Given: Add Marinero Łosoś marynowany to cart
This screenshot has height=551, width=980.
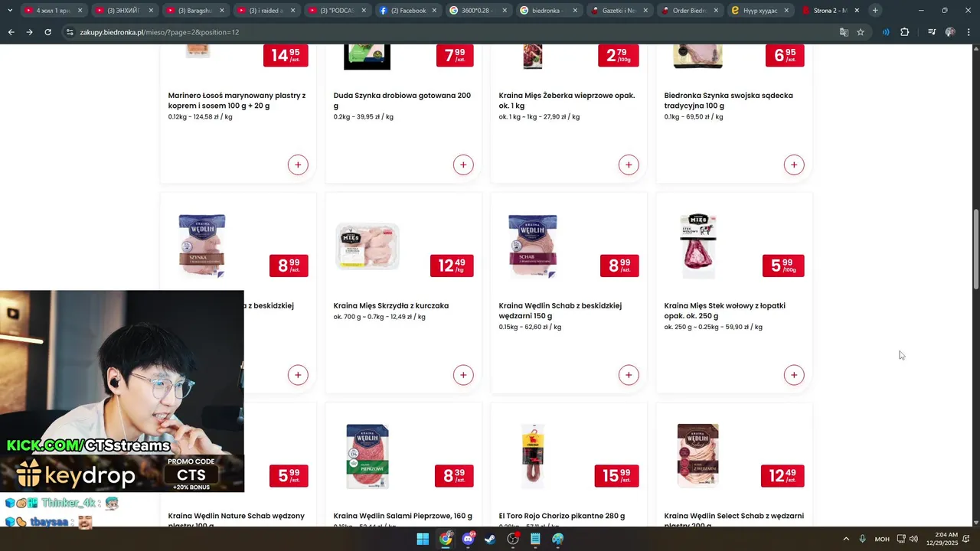Looking at the screenshot, I should 298,165.
